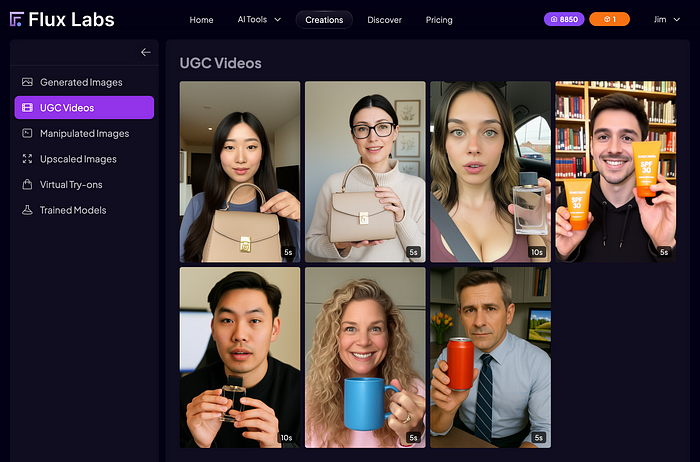
Task: Click the Generated Images picture icon
Action: point(27,82)
